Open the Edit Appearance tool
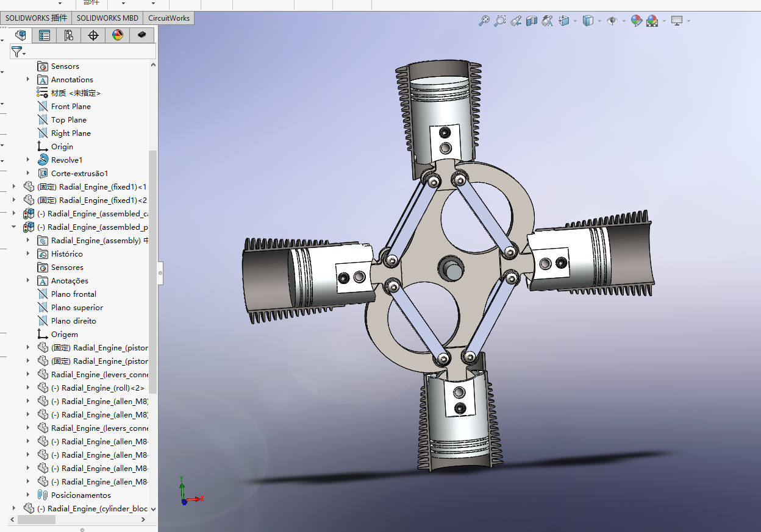 click(636, 21)
